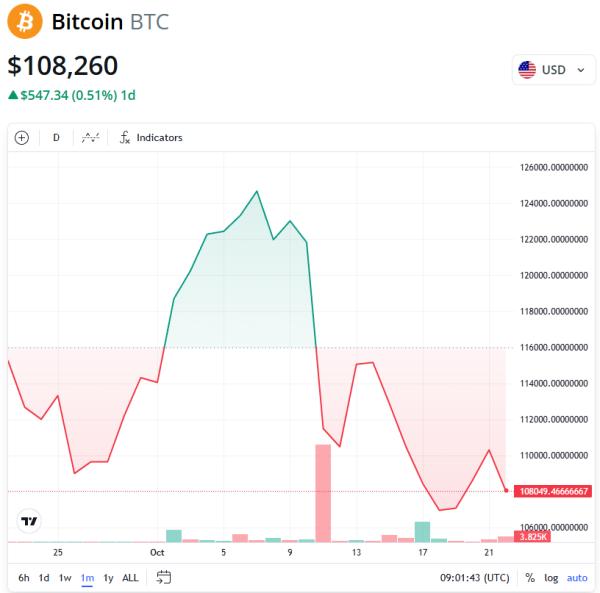600x593 pixels.
Task: Select the 6h time range
Action: click(24, 578)
